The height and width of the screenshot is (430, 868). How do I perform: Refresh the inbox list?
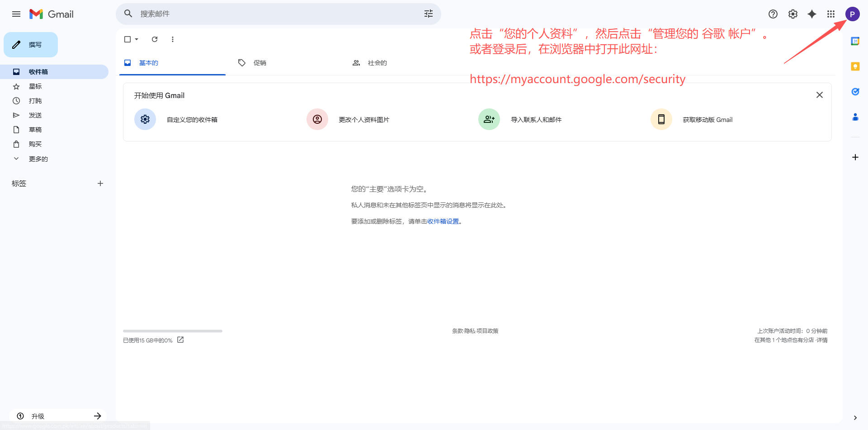[154, 39]
